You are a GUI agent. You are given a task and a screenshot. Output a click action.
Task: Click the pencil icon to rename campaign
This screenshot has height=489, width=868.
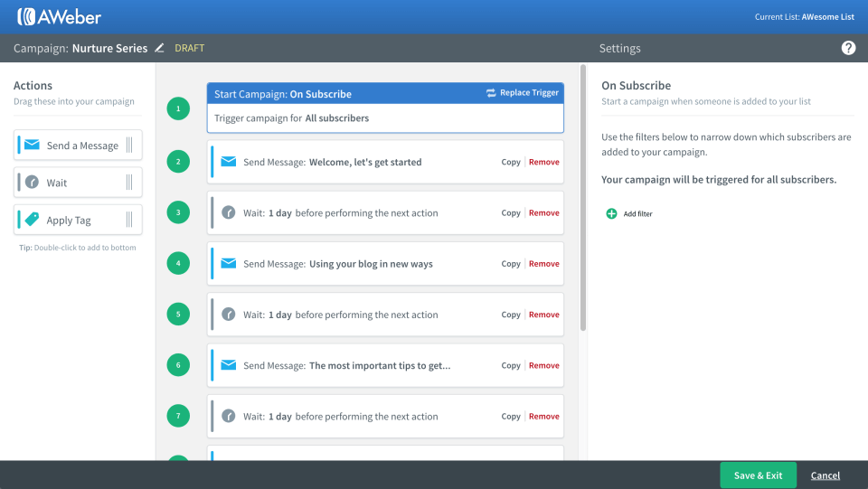[x=159, y=48]
